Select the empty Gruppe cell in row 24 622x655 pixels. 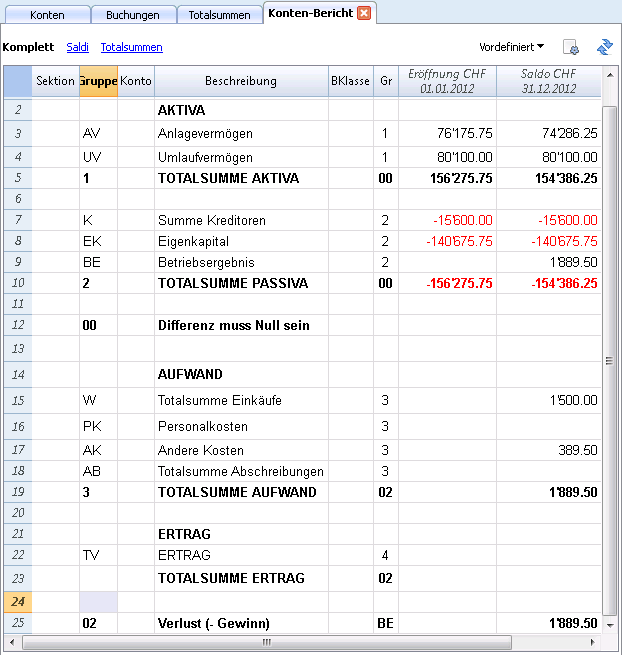(99, 602)
